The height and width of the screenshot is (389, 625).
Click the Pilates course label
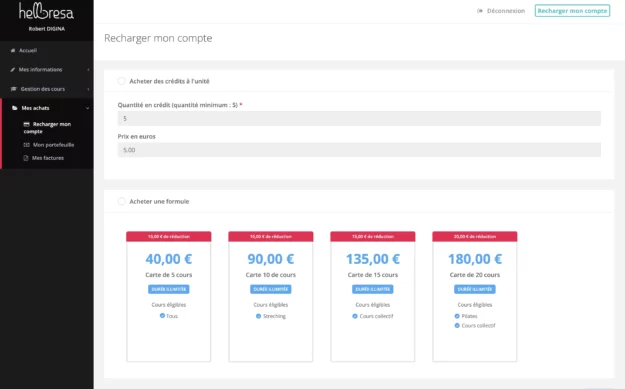click(x=469, y=316)
